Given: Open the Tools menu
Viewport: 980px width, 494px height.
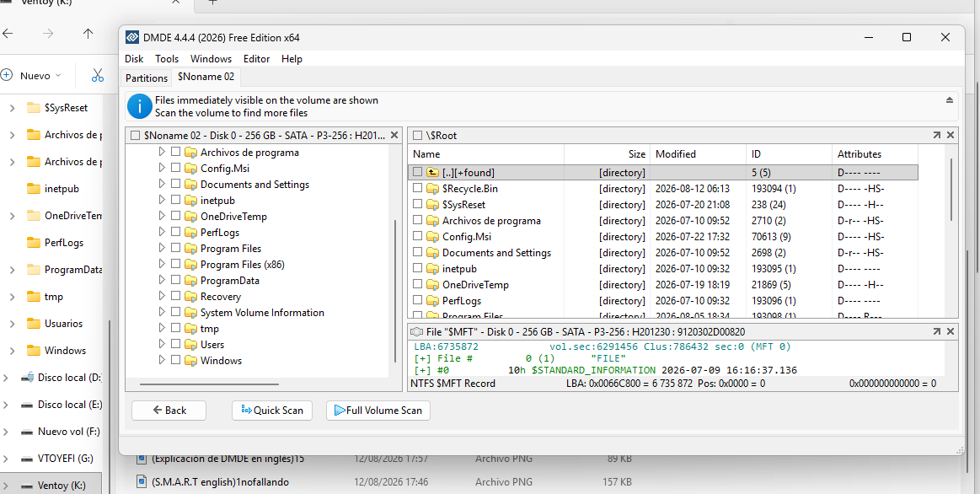Looking at the screenshot, I should point(167,59).
